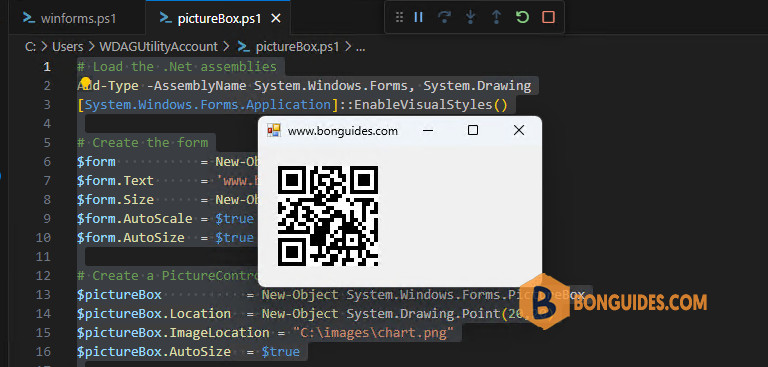The image size is (768, 367).
Task: Click line number 16 in the gutter
Action: 44,352
